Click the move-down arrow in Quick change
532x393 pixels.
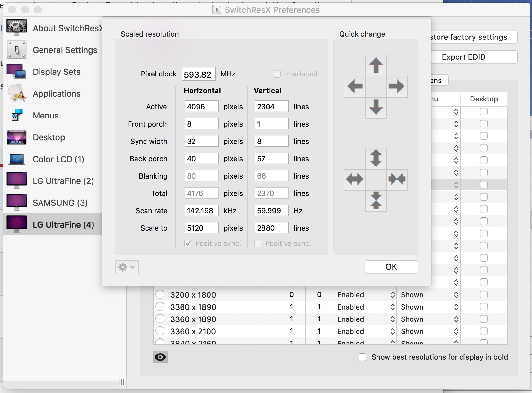tap(376, 108)
